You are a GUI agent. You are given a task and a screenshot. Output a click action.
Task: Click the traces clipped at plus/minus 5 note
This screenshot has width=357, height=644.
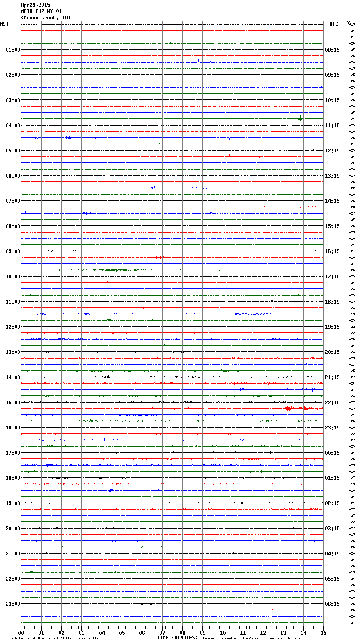point(254,638)
